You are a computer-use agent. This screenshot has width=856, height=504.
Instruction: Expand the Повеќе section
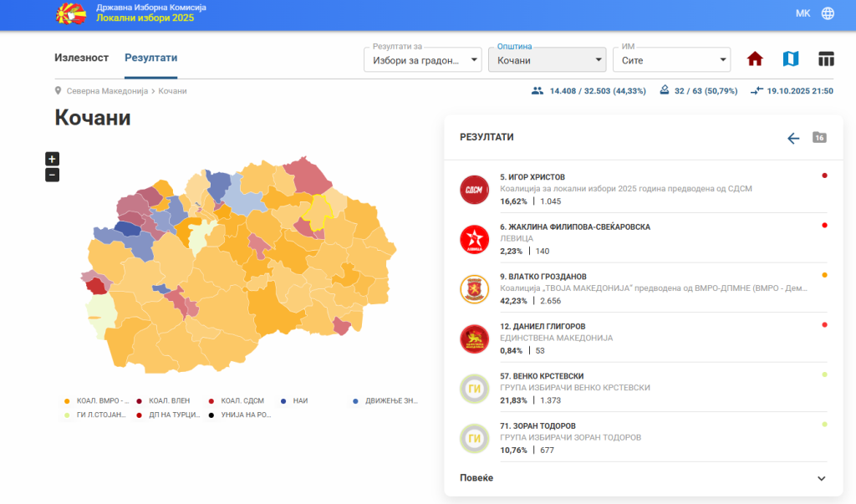(x=643, y=478)
